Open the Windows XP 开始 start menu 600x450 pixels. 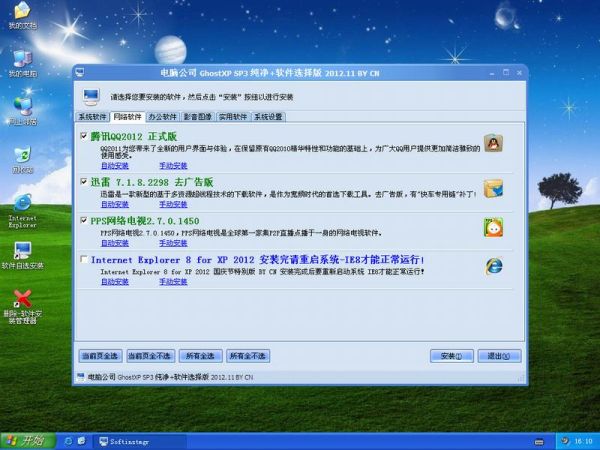[x=27, y=441]
